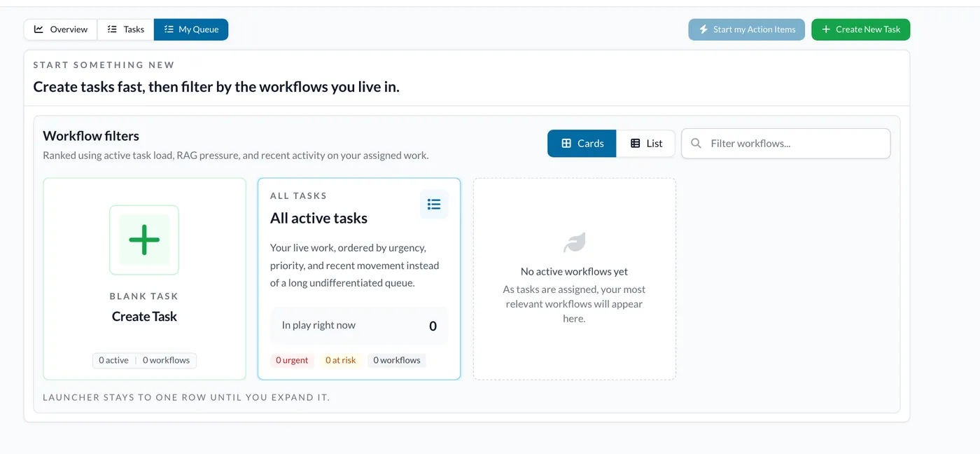Click the checklist icon on Tasks tab

click(112, 29)
